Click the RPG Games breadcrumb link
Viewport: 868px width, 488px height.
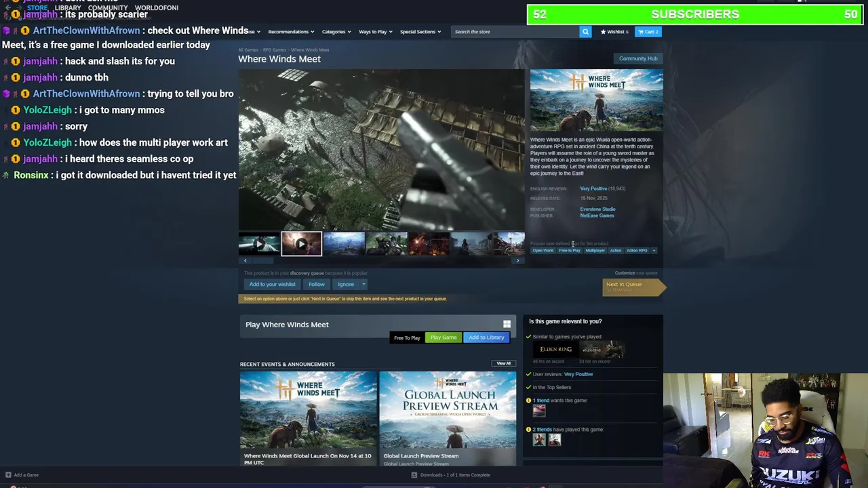275,50
